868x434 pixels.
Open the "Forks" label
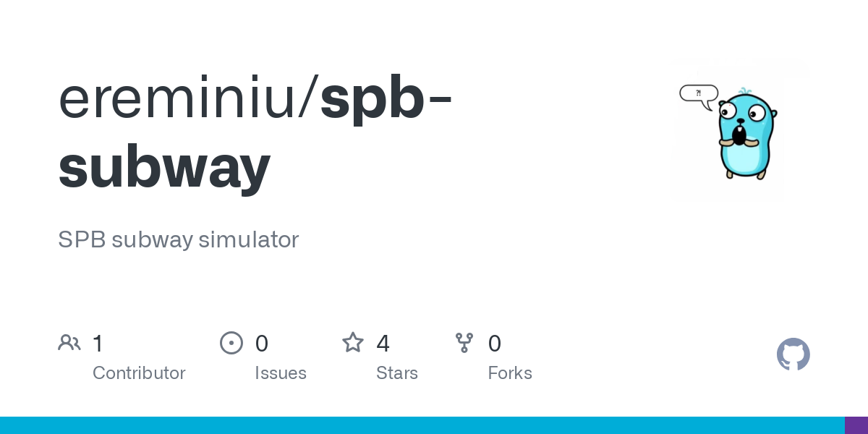click(510, 373)
